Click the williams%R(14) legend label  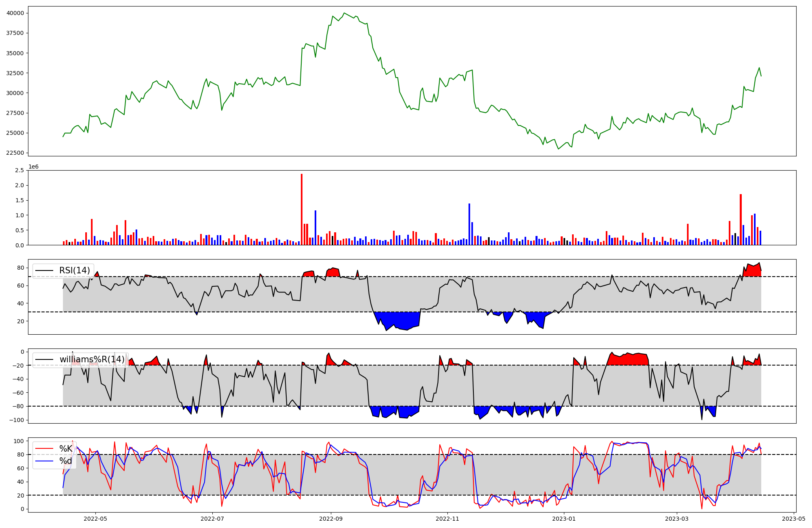click(92, 359)
